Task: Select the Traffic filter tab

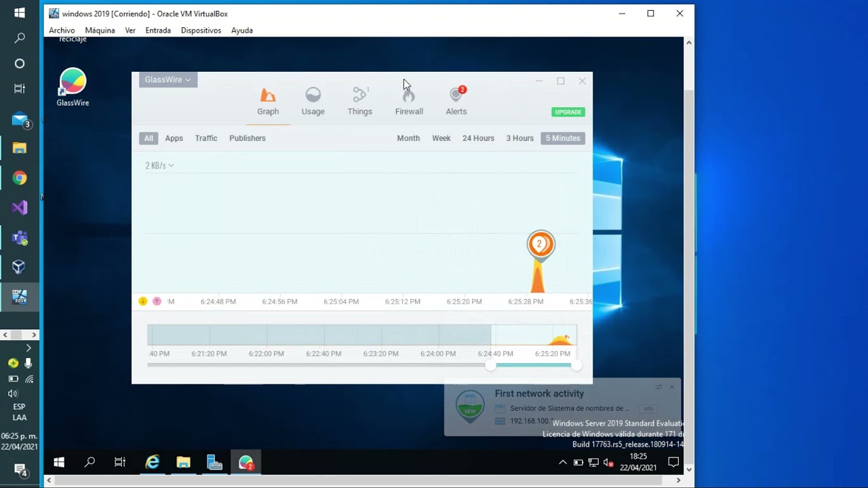Action: point(206,138)
